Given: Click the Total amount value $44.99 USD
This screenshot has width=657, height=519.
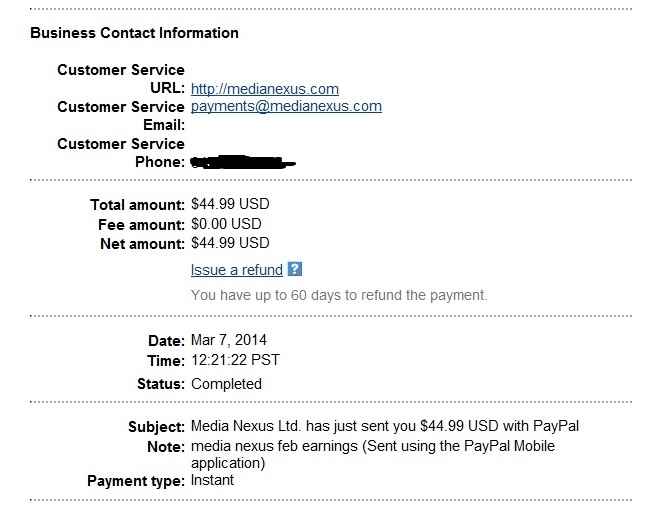Looking at the screenshot, I should (230, 204).
